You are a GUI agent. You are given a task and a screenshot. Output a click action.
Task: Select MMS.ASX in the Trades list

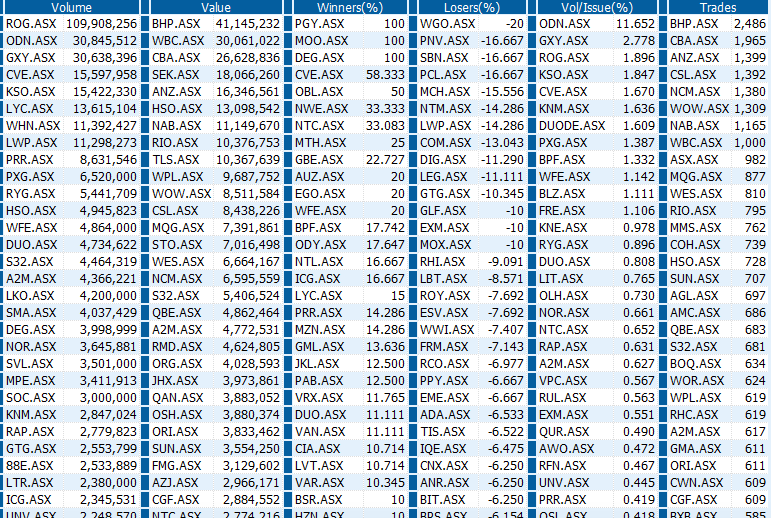click(x=695, y=228)
